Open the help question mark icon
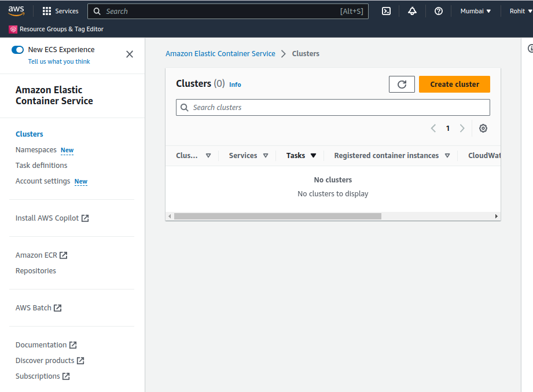 pos(439,11)
